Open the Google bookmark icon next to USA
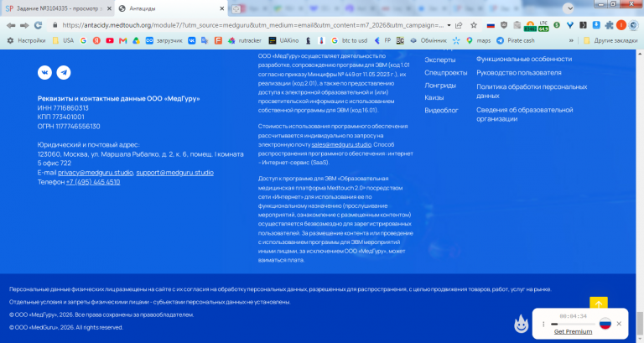This screenshot has width=644, height=343. click(83, 40)
